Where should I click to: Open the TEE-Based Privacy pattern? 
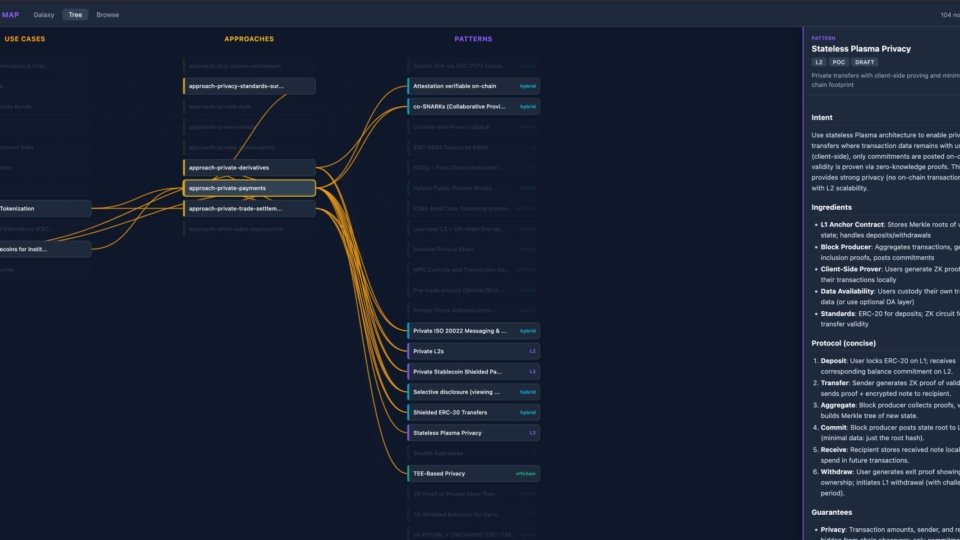[x=473, y=474]
